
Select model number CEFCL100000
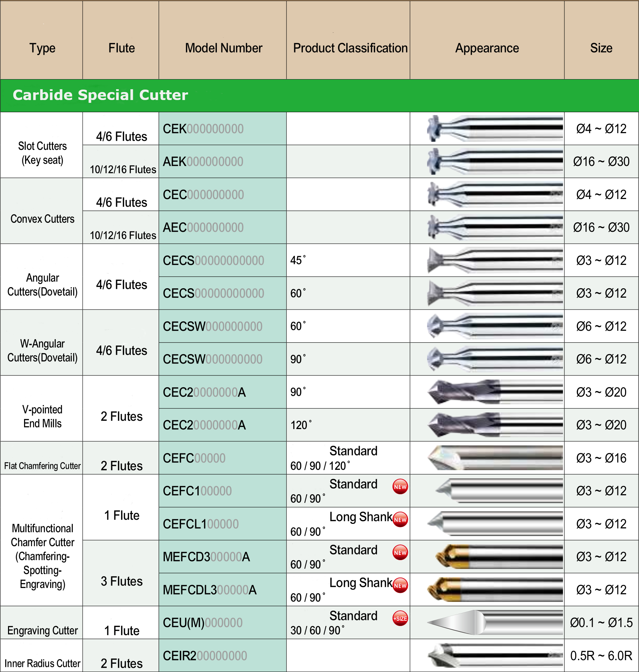point(201,524)
